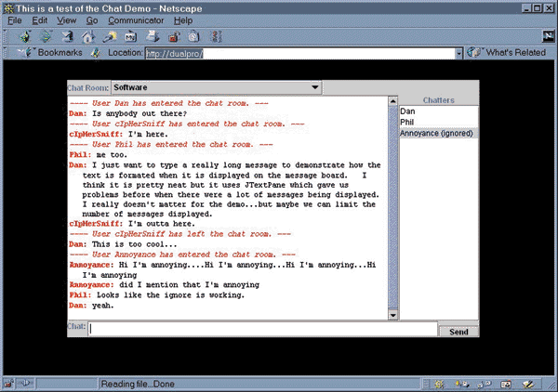Open the Search toolbar icon
The image size is (558, 392).
pos(108,37)
